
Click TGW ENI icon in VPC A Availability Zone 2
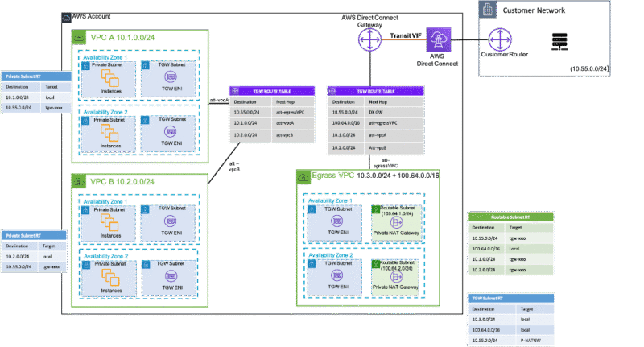[171, 131]
